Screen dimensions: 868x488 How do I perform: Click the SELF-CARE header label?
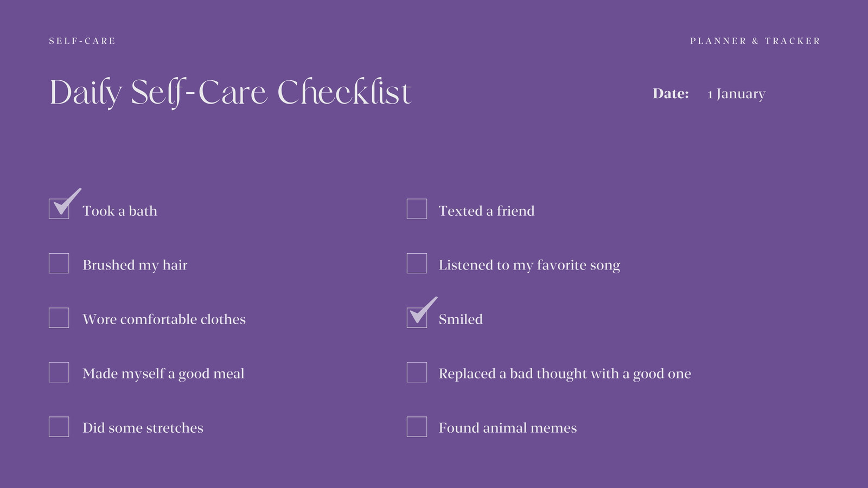point(82,41)
